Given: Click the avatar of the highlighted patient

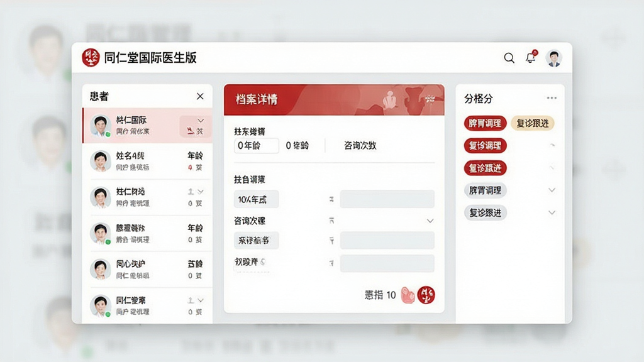Looking at the screenshot, I should (x=101, y=126).
